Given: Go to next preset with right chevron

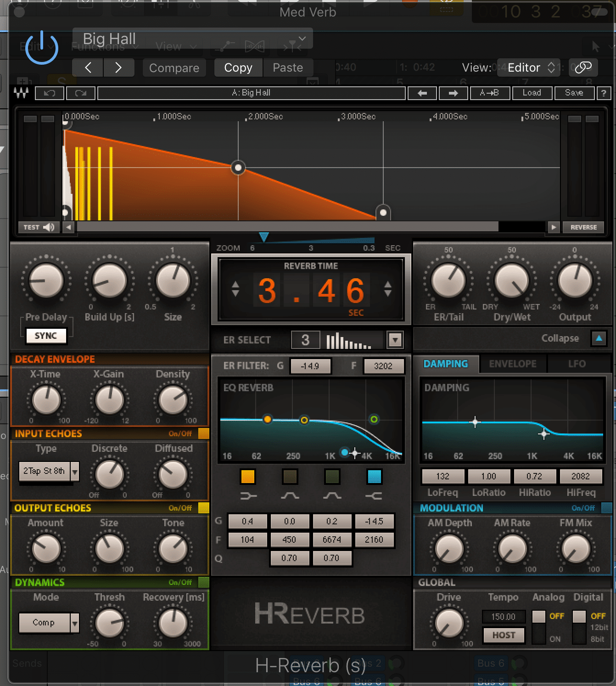Looking at the screenshot, I should coord(119,67).
